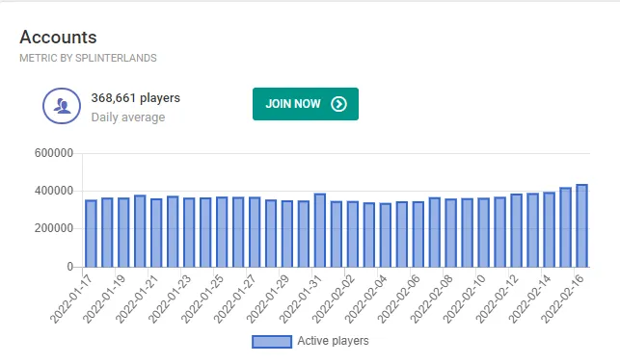Click the 2022-02-06 x-axis date label

398,299
